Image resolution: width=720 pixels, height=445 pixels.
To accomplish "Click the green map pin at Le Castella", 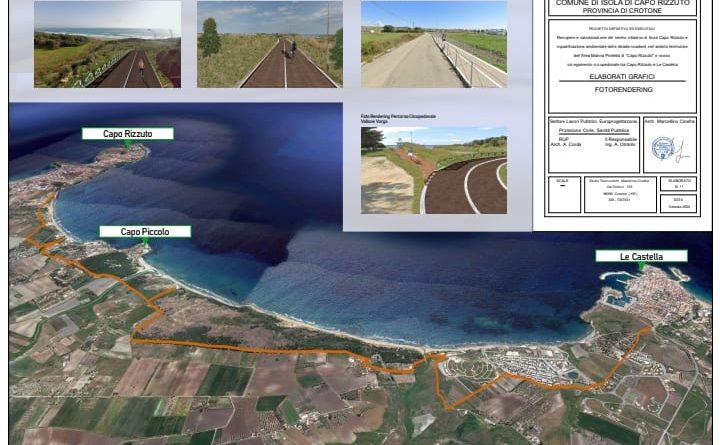I will click(641, 267).
